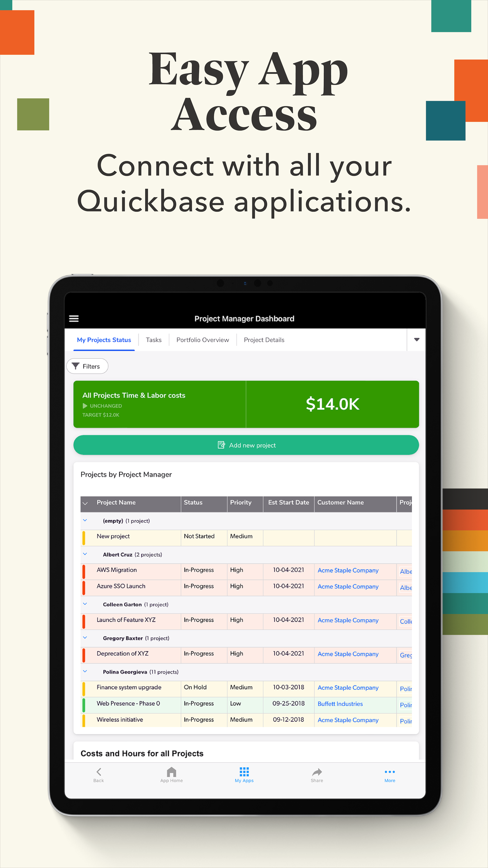Sort by Project Name column header

pos(116,502)
